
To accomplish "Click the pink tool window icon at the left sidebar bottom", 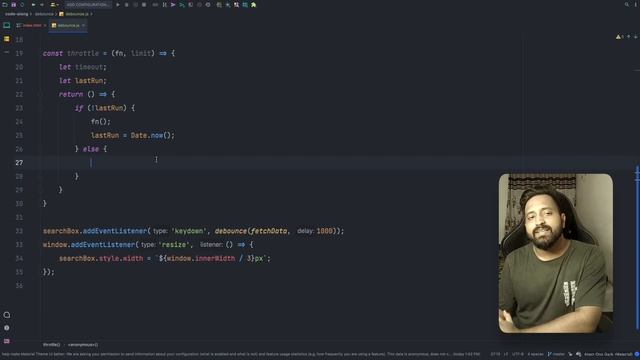I will point(7,341).
